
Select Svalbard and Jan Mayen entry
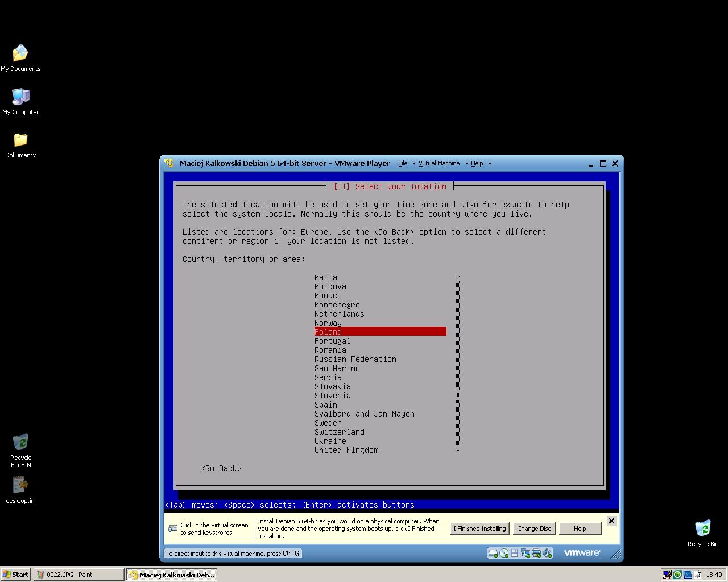[x=365, y=414]
